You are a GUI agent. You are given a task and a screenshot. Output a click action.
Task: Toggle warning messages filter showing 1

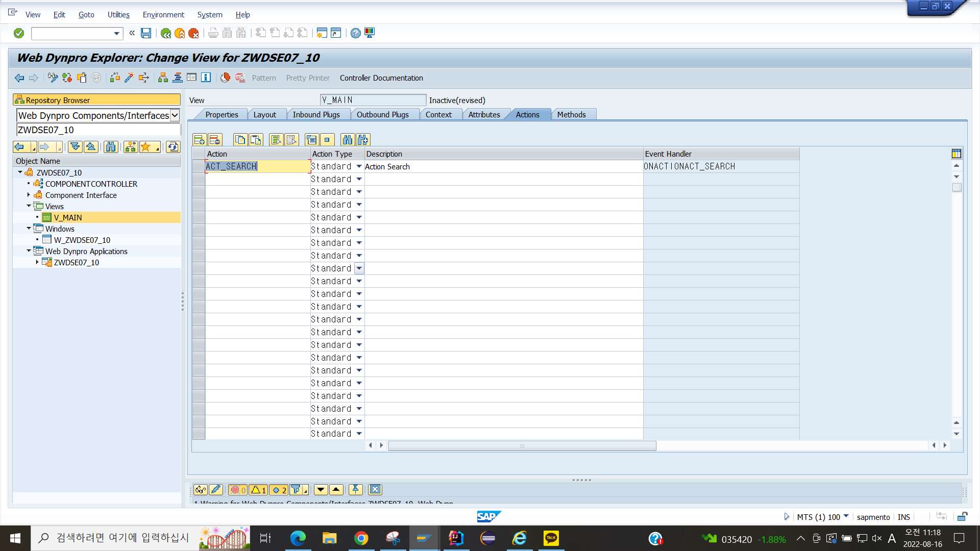pos(258,490)
